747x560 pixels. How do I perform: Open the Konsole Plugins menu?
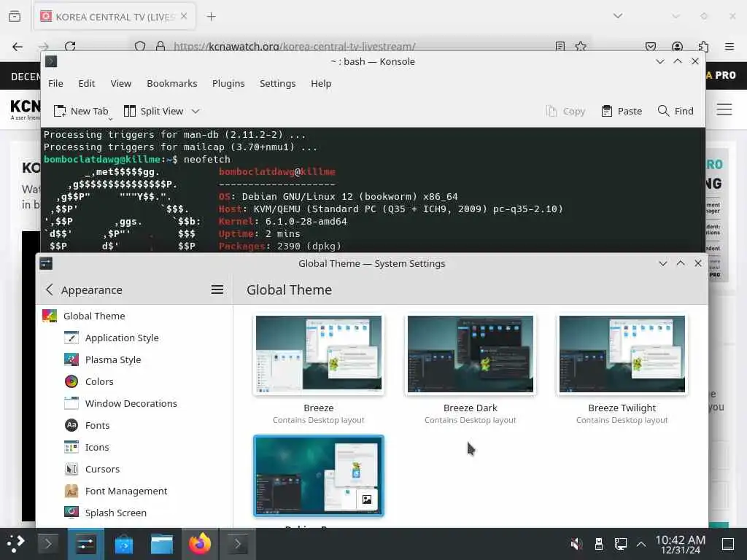(x=228, y=83)
